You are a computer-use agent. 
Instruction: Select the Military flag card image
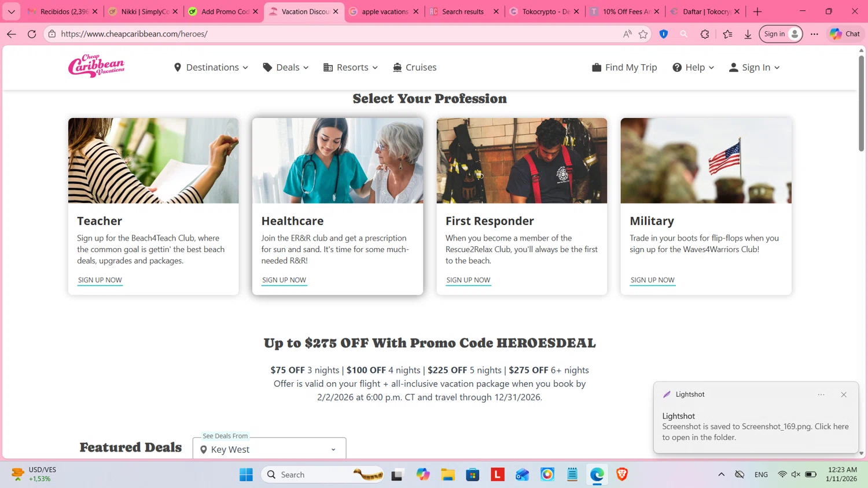tap(706, 161)
